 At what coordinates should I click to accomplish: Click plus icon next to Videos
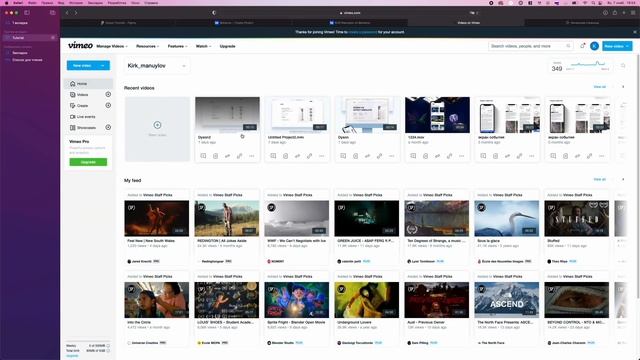tap(108, 94)
